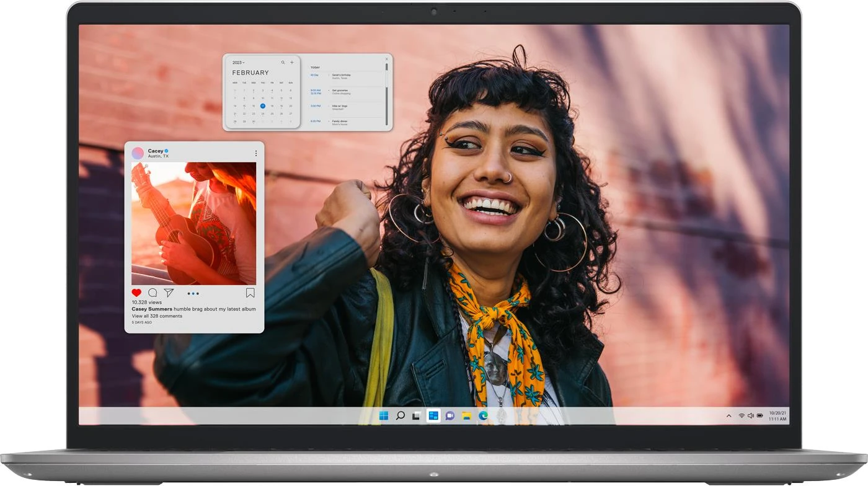Screen dimensions: 868x486
Task: Open the Widgets panel in the taskbar
Action: pos(433,415)
